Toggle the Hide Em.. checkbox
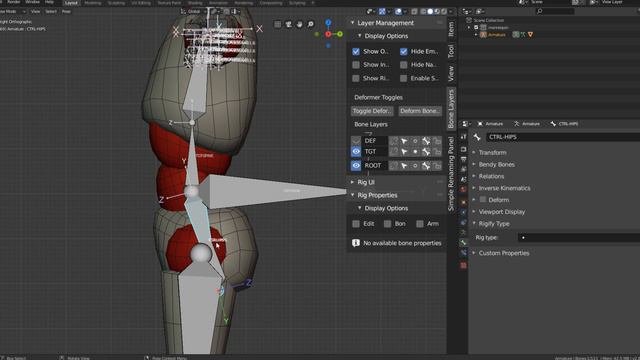Viewport: 640px width, 360px height. tap(403, 52)
